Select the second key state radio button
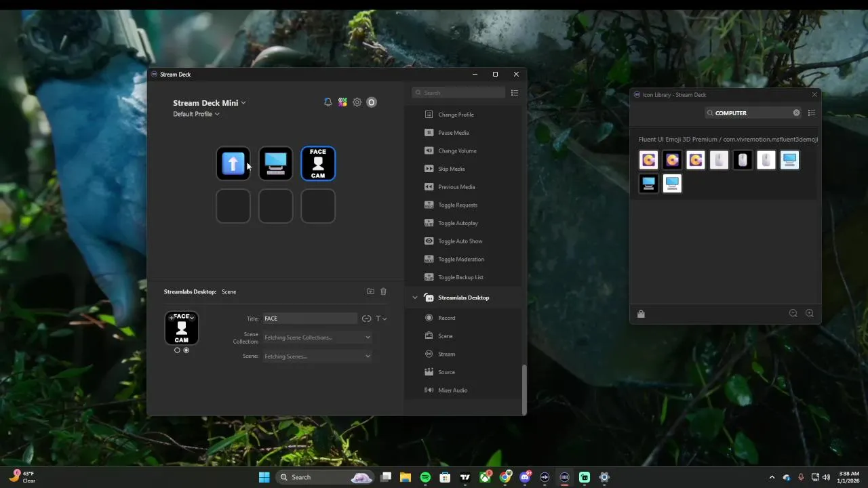 pos(186,350)
